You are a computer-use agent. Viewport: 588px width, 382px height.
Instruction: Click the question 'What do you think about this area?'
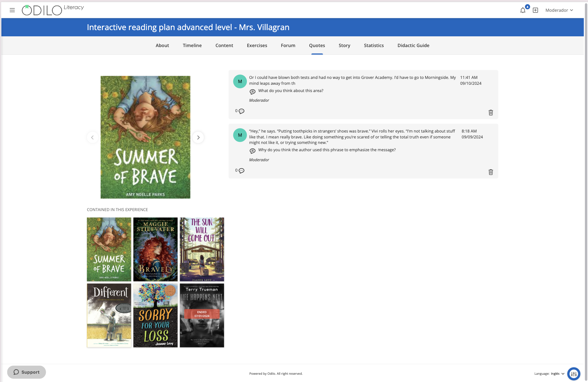pos(291,91)
